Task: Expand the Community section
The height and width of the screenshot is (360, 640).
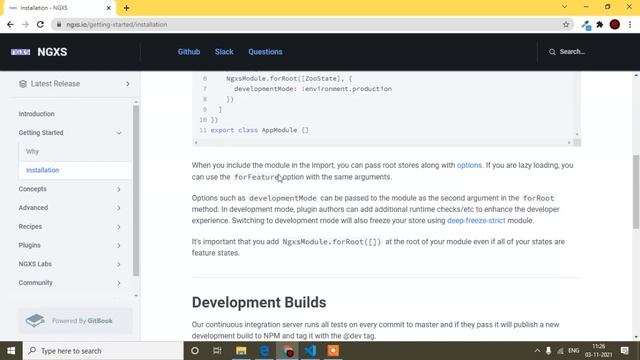Action: 119,283
